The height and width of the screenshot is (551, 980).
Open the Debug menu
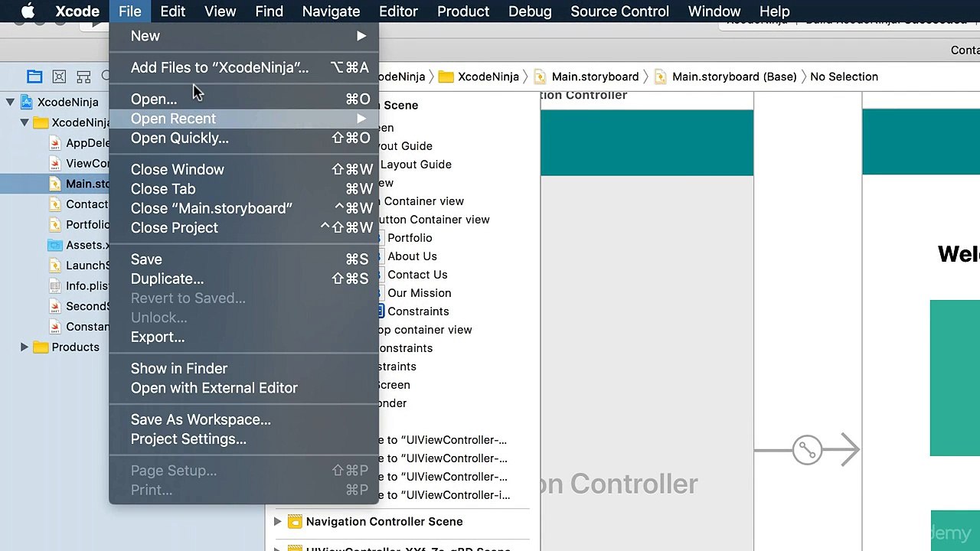click(530, 11)
